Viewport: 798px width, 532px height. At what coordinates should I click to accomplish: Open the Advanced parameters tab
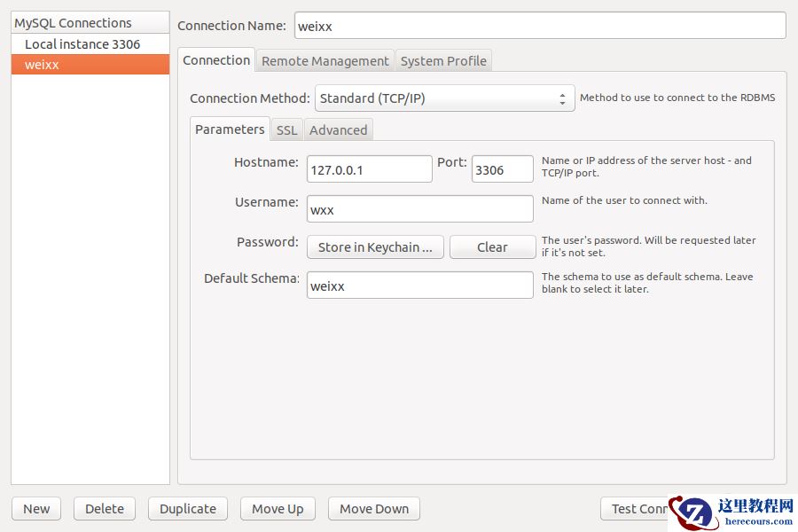[338, 129]
